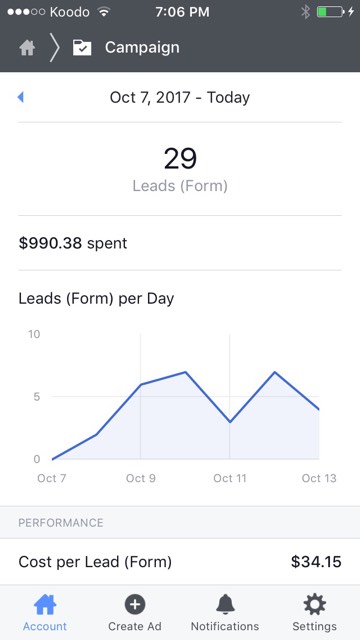The image size is (360, 640).
Task: Open the Settings gear icon
Action: [x=315, y=604]
